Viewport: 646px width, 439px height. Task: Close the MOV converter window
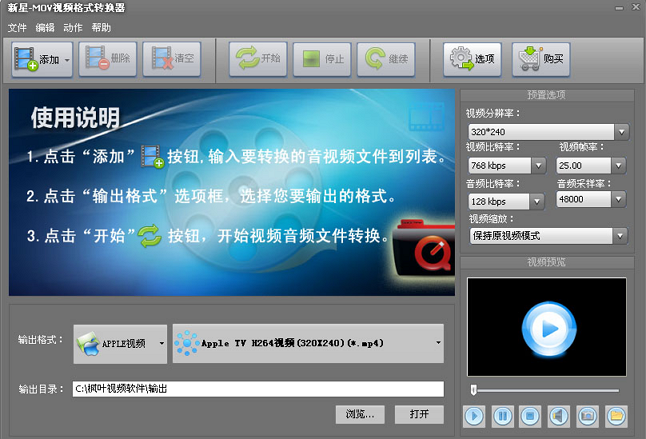point(636,7)
